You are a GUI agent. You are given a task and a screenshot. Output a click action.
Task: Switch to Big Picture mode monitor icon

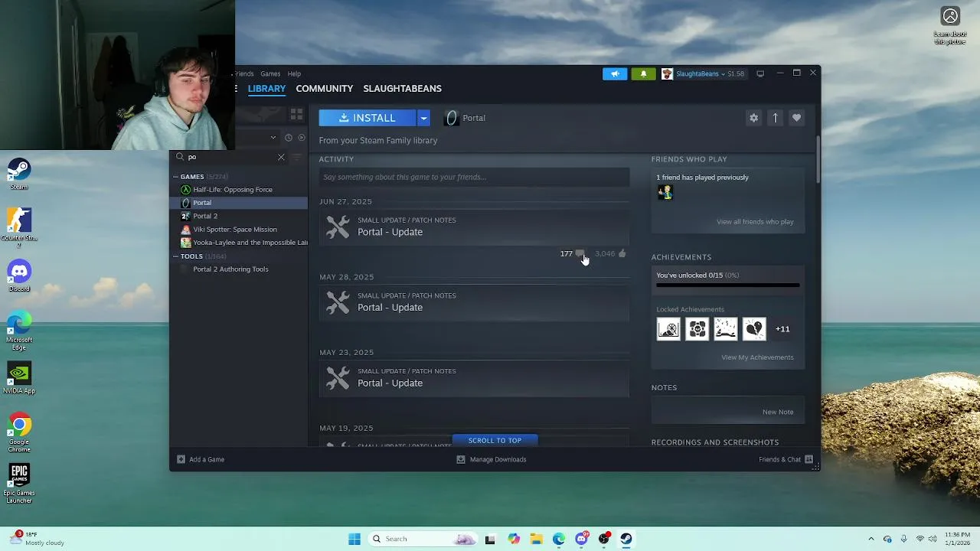760,73
